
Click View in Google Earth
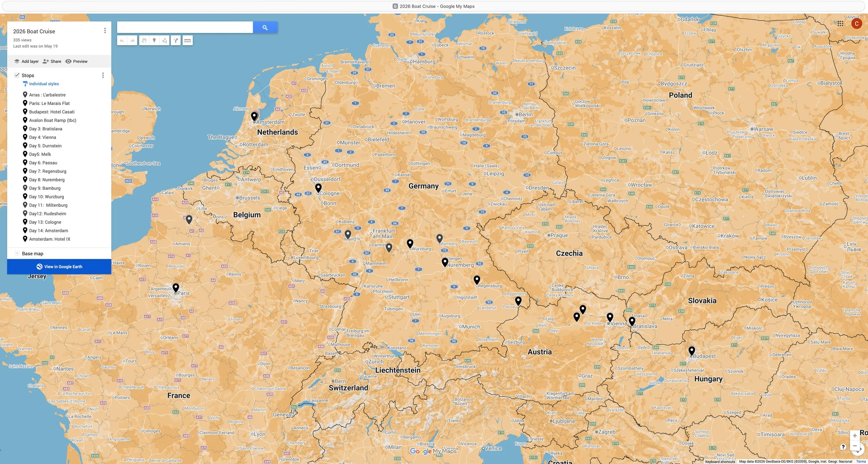point(59,267)
